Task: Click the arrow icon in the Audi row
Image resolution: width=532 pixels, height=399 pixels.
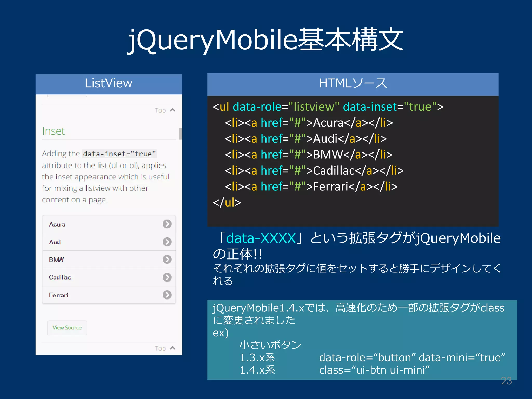Action: (x=167, y=242)
